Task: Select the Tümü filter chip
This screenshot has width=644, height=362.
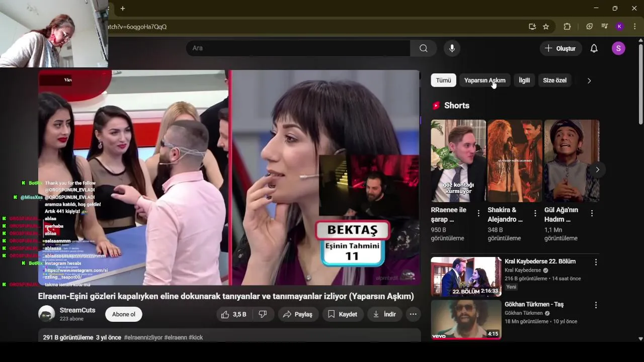Action: pyautogui.click(x=443, y=80)
